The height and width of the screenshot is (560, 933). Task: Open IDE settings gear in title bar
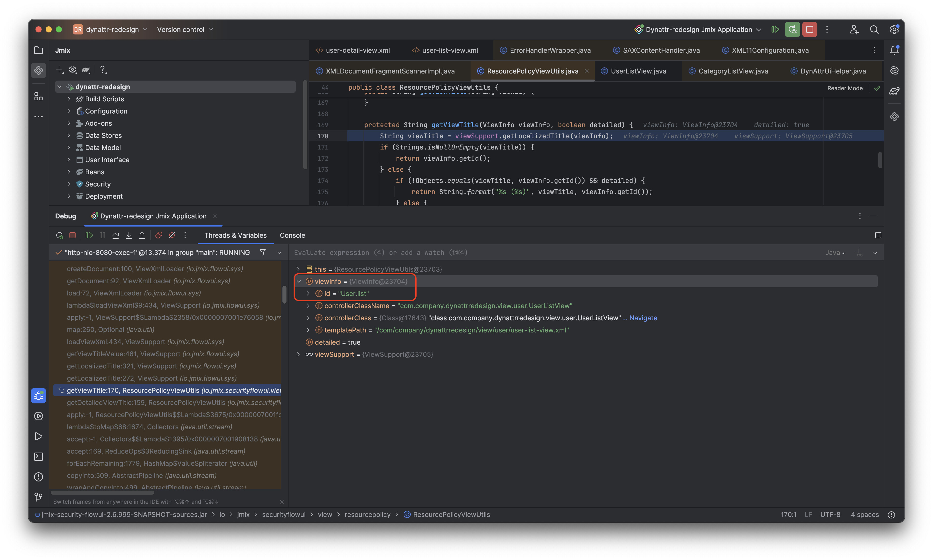(x=894, y=29)
